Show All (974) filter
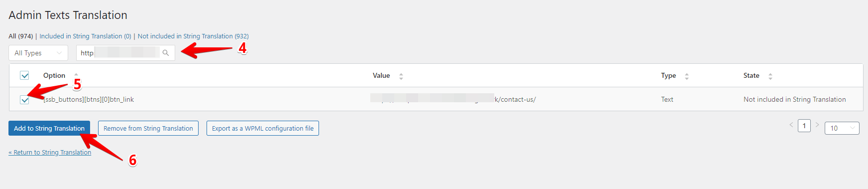Viewport: 868px width, 189px height. click(x=21, y=36)
